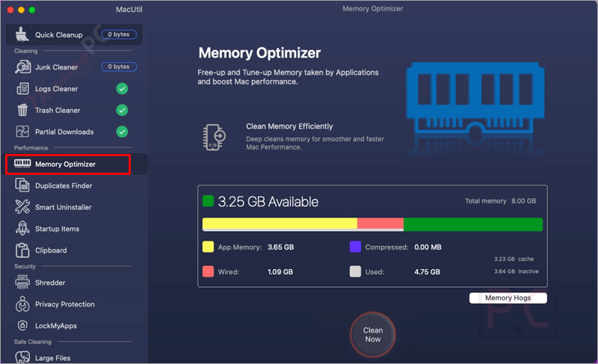This screenshot has width=598, height=364.
Task: Click the yellow segment of memory bar
Action: coord(280,223)
